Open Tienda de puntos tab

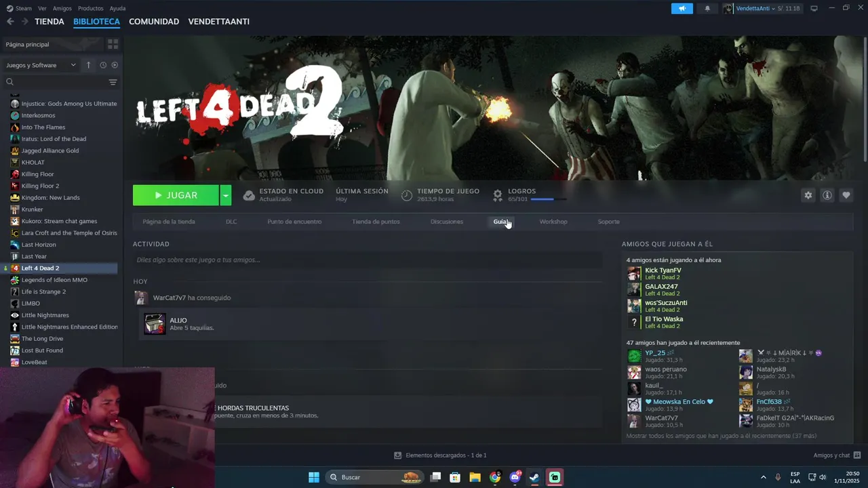(376, 222)
